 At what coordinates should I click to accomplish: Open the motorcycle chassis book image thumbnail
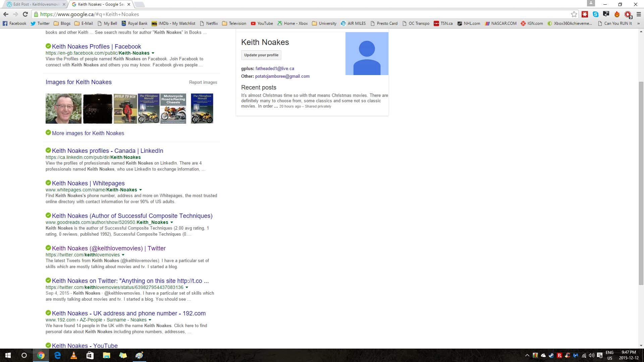tap(173, 108)
